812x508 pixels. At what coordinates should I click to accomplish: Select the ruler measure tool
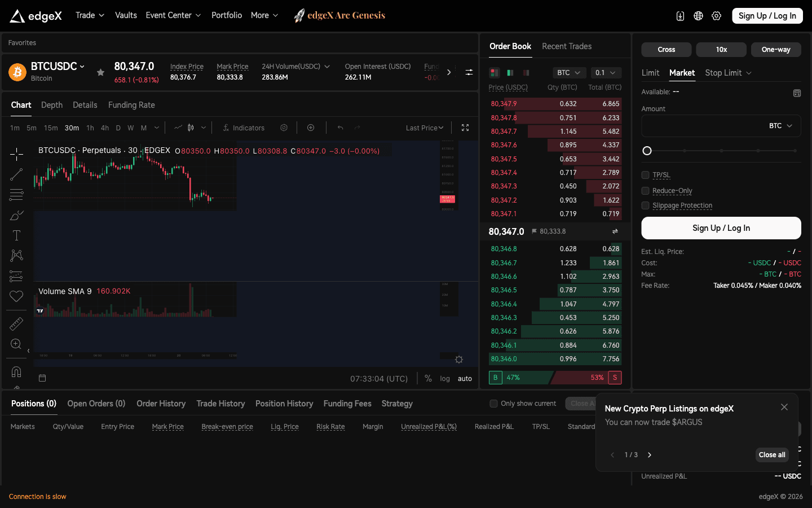click(16, 323)
